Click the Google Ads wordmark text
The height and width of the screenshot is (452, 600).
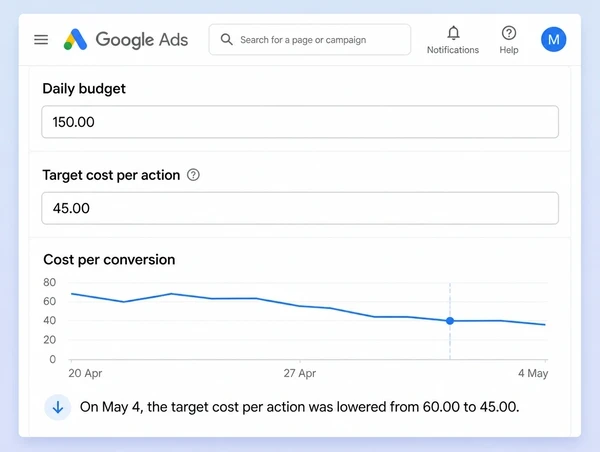pos(142,40)
